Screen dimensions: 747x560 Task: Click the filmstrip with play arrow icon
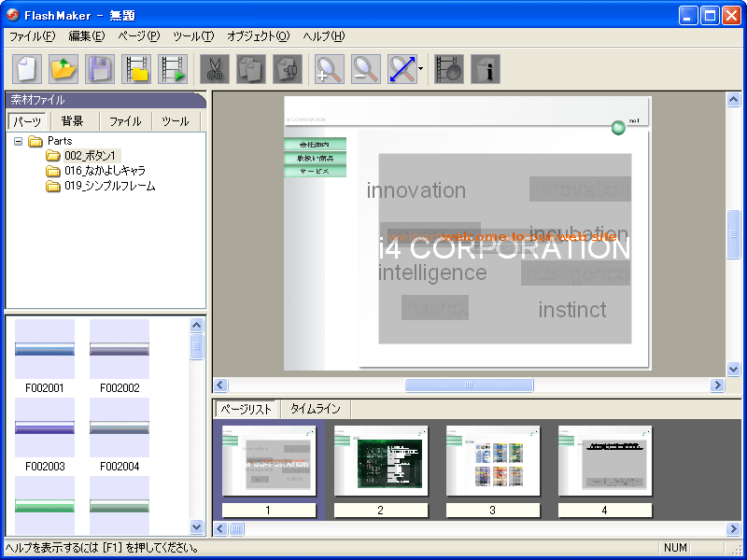coord(173,69)
